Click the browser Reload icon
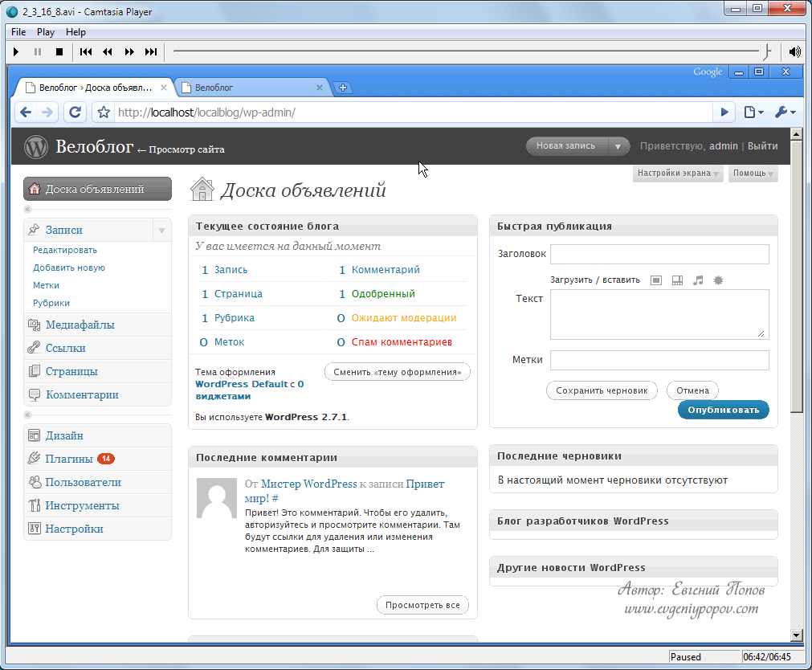Image resolution: width=812 pixels, height=670 pixels. 75,112
